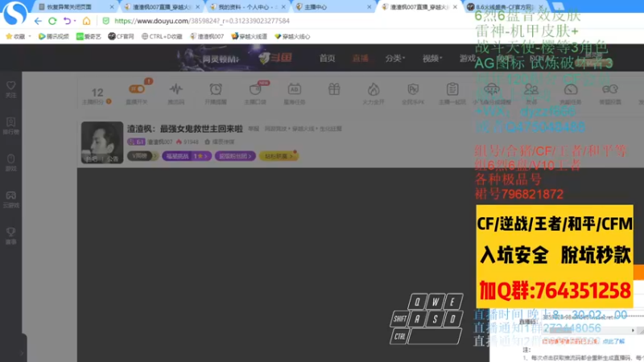644x362 pixels.
Task: Open 赛事 trophy icon in left sidebar
Action: coord(11,236)
